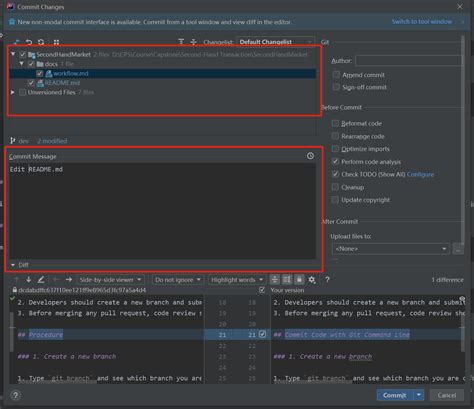The height and width of the screenshot is (409, 474).
Task: Click the green checkmark inspection icon in diff
Action: [x=13, y=298]
